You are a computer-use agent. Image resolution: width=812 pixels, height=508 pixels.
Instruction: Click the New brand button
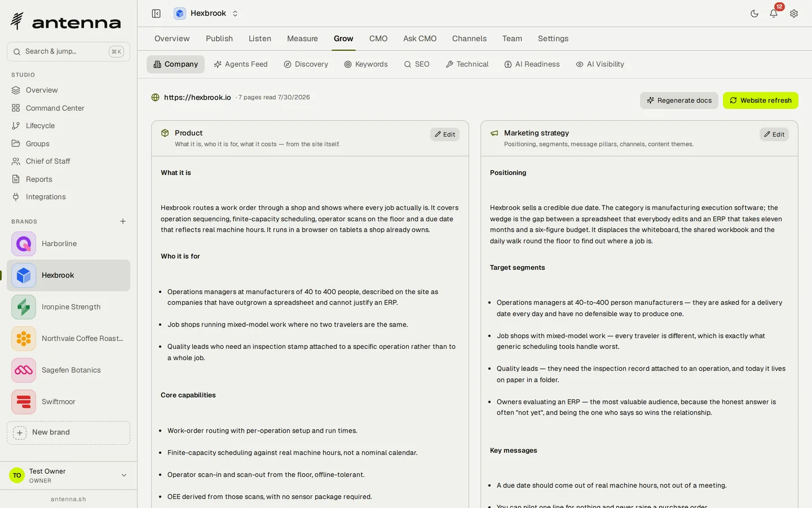(68, 432)
